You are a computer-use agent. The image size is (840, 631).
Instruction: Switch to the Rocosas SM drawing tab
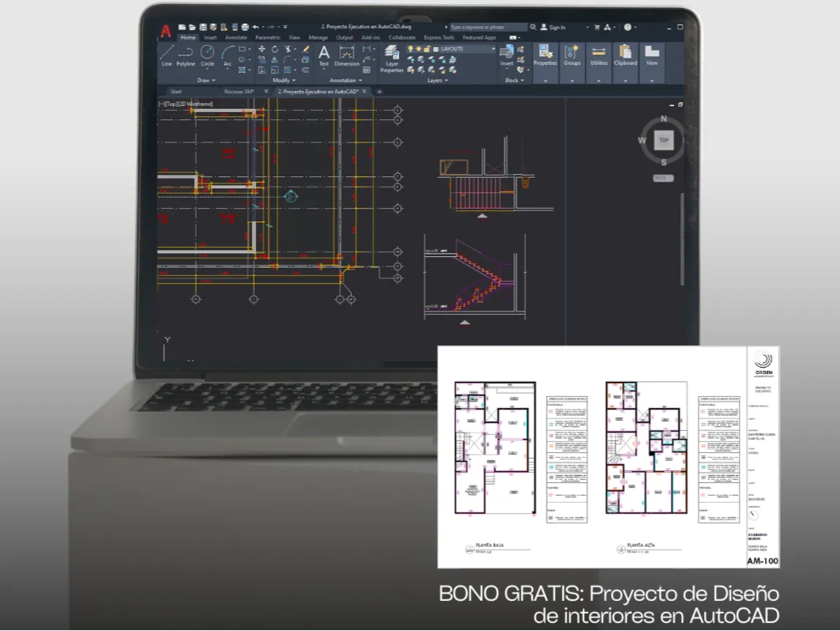(x=239, y=92)
